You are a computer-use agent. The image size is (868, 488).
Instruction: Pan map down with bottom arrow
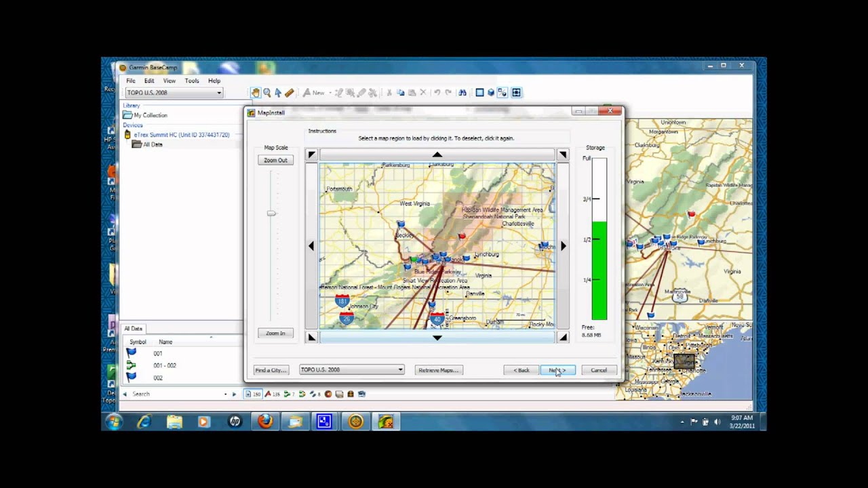[x=437, y=338]
